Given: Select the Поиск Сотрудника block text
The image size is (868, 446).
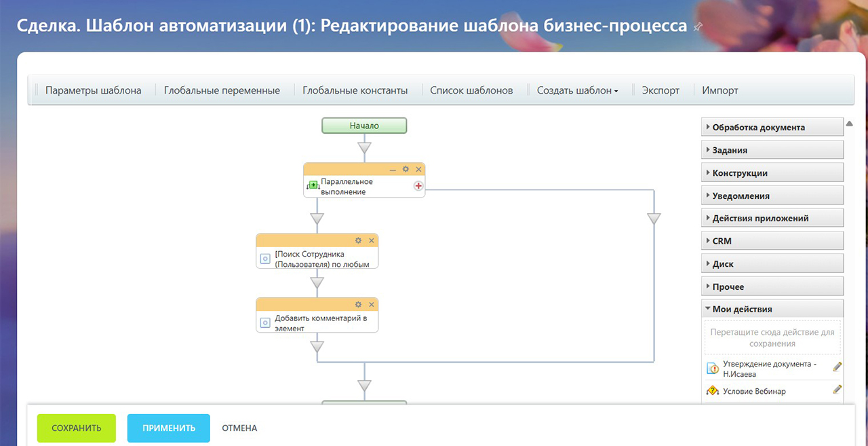Looking at the screenshot, I should (x=322, y=259).
